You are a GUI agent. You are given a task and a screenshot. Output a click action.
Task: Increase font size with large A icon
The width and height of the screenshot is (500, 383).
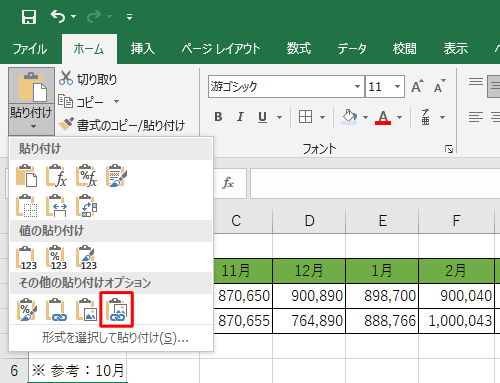click(x=417, y=86)
